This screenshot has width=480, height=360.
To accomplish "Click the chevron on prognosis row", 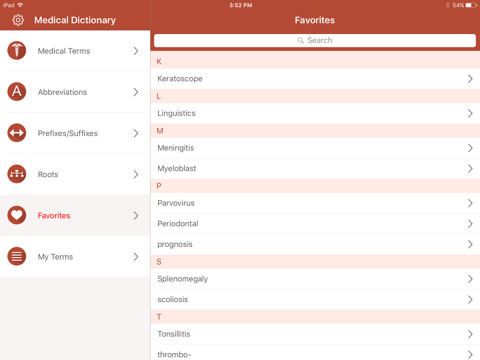I will [x=470, y=244].
